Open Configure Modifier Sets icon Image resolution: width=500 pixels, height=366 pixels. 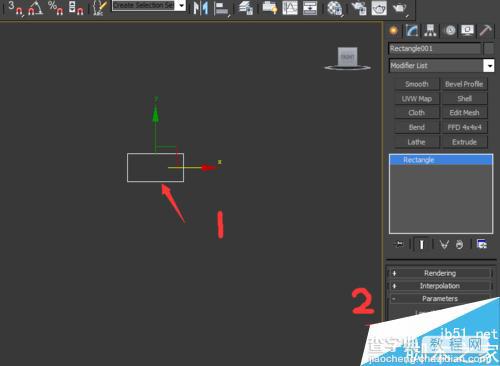[x=482, y=245]
